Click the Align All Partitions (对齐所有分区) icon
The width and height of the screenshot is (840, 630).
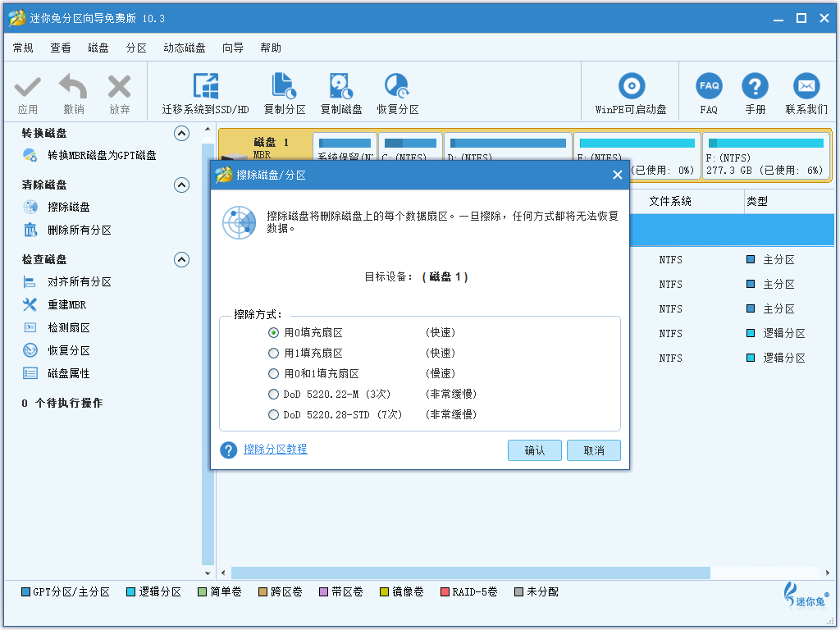30,282
